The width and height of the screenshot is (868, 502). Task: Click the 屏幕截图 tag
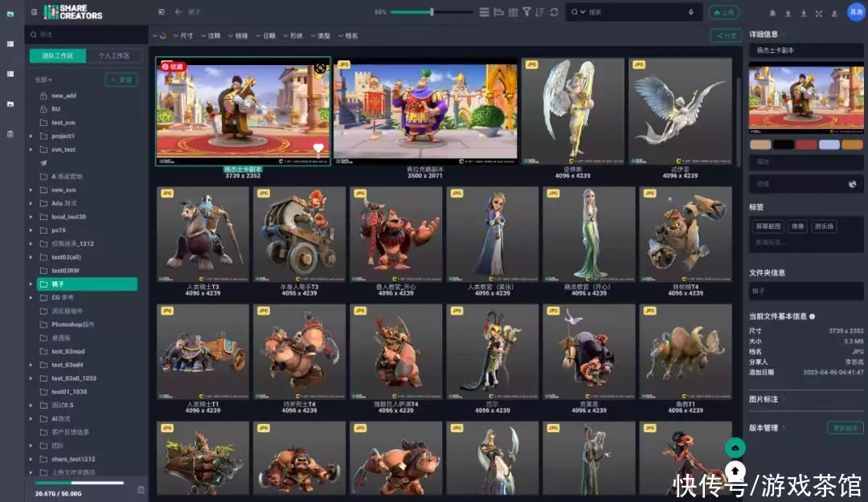pos(768,227)
